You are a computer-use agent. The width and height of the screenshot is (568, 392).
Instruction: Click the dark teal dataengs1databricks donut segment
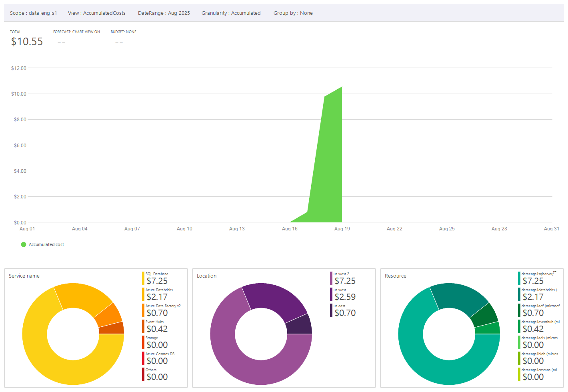click(458, 296)
